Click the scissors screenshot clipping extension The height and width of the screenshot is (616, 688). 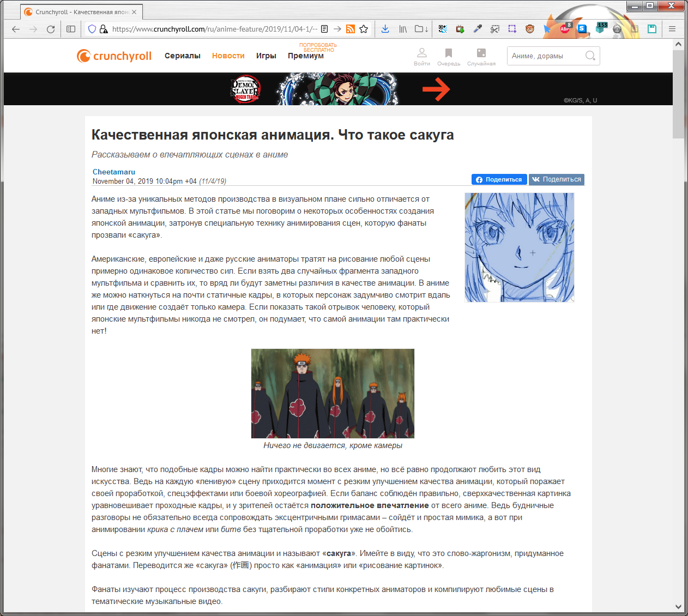click(495, 29)
